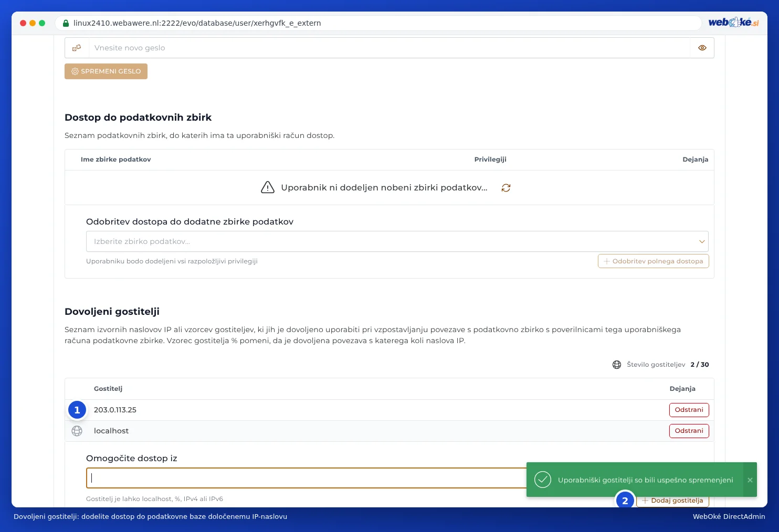Toggle password visibility with the eye icon
The height and width of the screenshot is (532, 779).
702,48
